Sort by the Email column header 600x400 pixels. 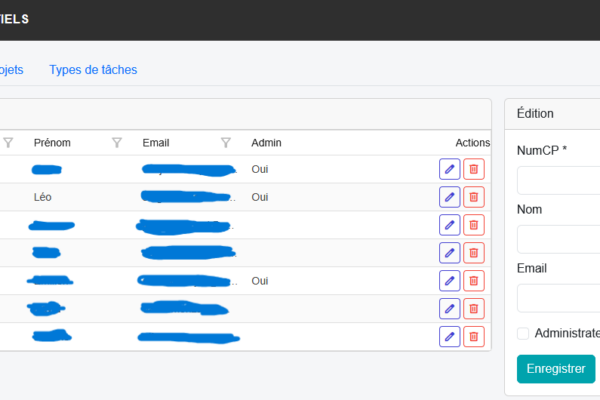[x=156, y=143]
